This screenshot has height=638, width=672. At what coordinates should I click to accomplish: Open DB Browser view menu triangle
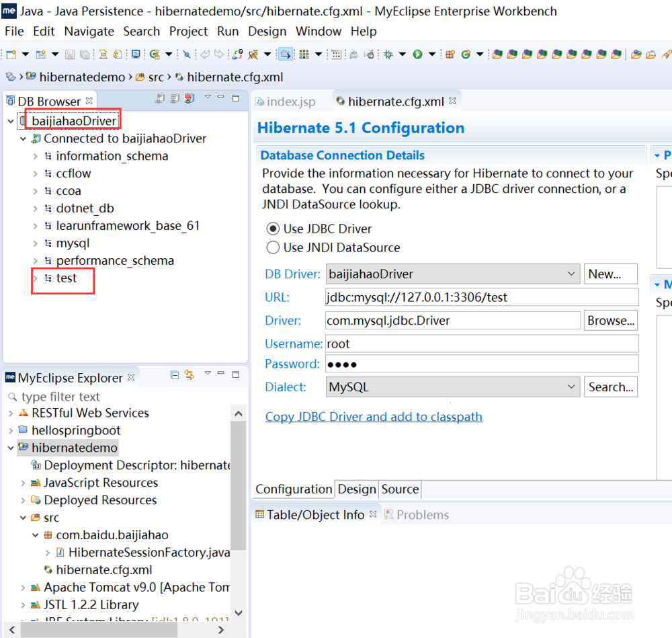[208, 97]
